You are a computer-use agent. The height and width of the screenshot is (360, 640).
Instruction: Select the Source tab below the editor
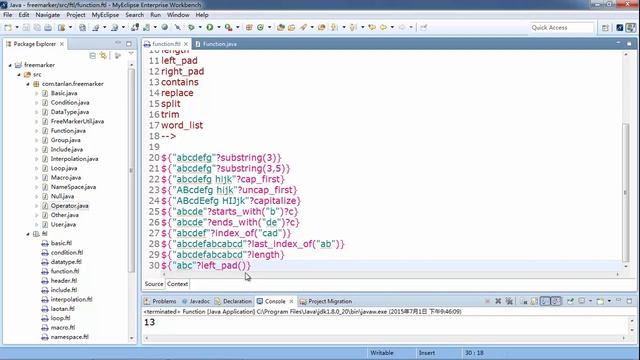(154, 284)
